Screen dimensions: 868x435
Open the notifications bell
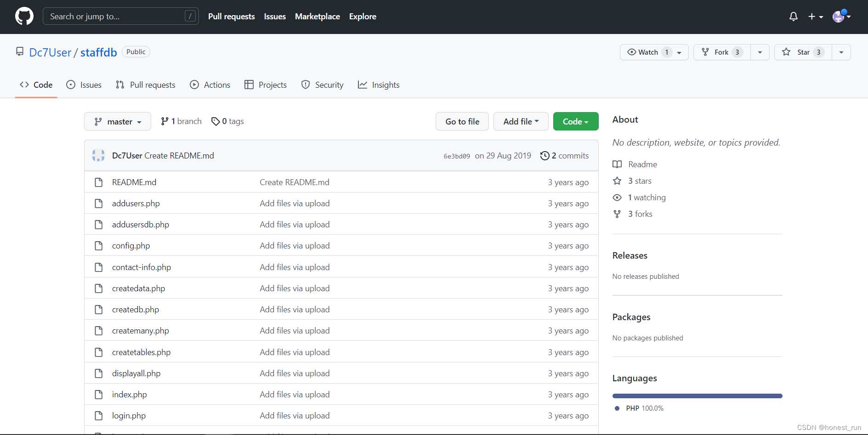793,17
